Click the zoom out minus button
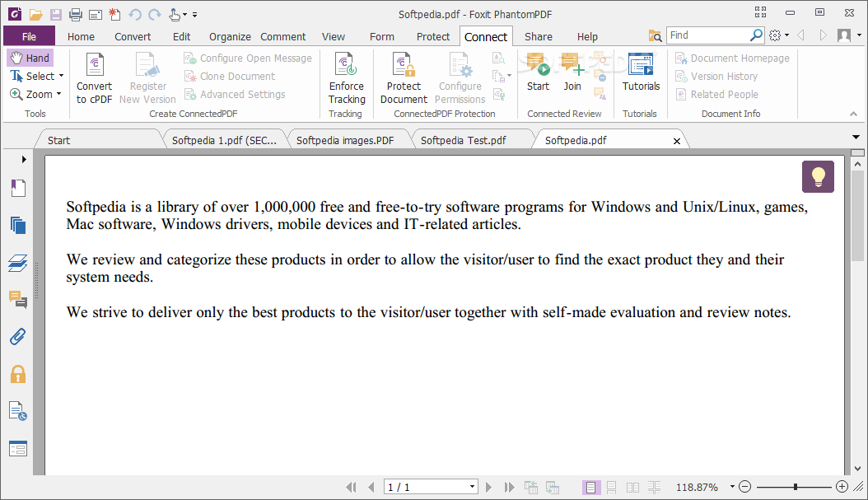Screen dimensions: 868x500 point(745,487)
